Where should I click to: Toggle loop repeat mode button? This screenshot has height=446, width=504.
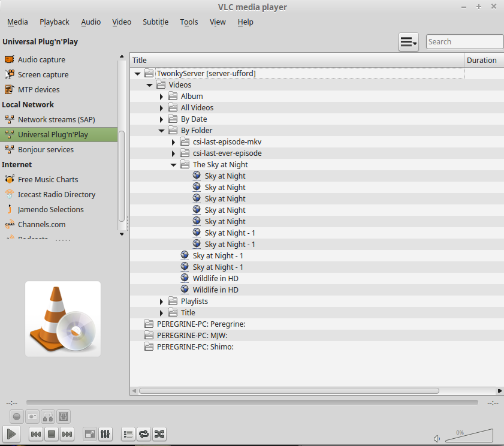click(x=144, y=435)
